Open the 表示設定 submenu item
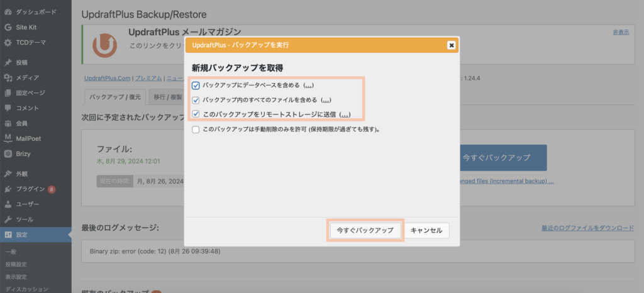Image resolution: width=644 pixels, height=293 pixels. click(x=16, y=277)
